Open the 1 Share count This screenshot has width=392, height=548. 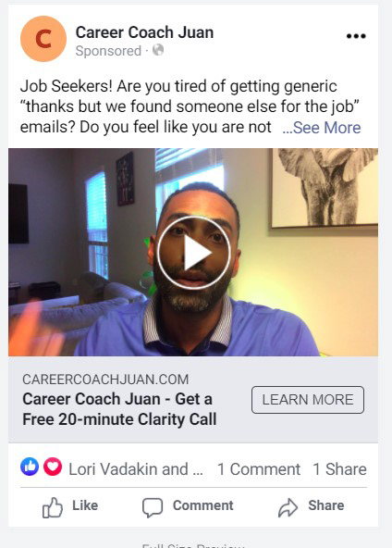tap(339, 469)
